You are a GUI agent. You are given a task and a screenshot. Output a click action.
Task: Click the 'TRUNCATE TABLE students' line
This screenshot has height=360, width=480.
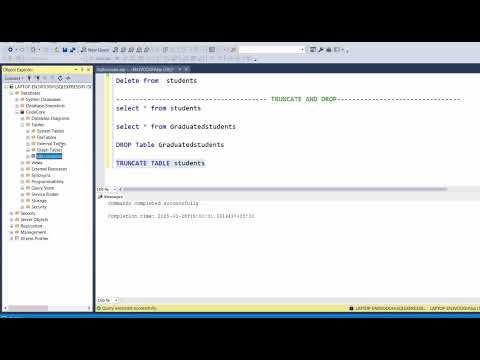tap(160, 163)
